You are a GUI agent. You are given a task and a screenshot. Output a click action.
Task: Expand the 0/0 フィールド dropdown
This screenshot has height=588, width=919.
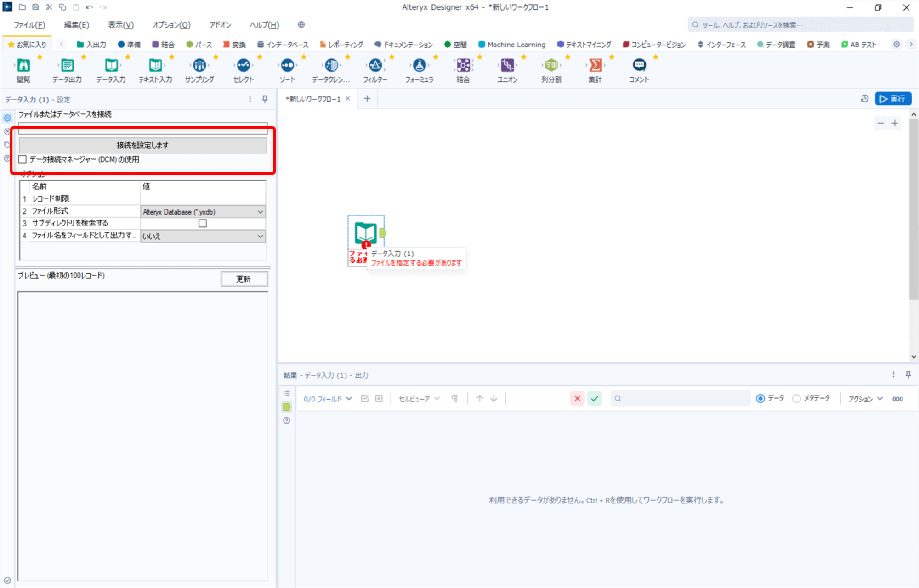click(x=328, y=399)
